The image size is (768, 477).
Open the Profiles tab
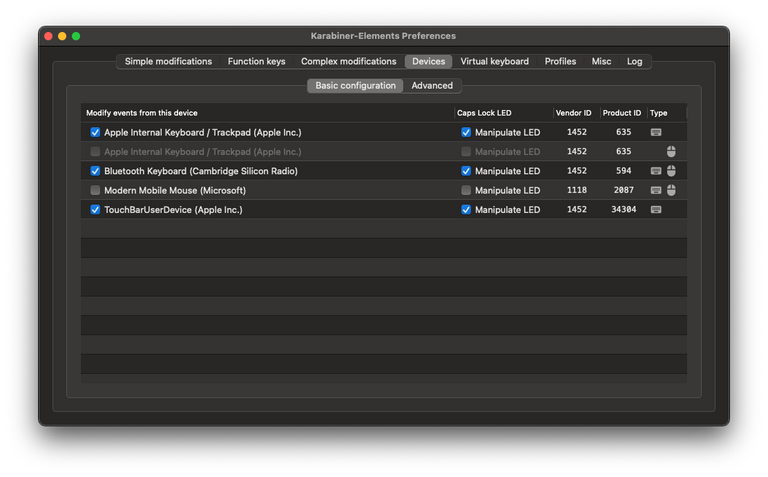click(560, 61)
